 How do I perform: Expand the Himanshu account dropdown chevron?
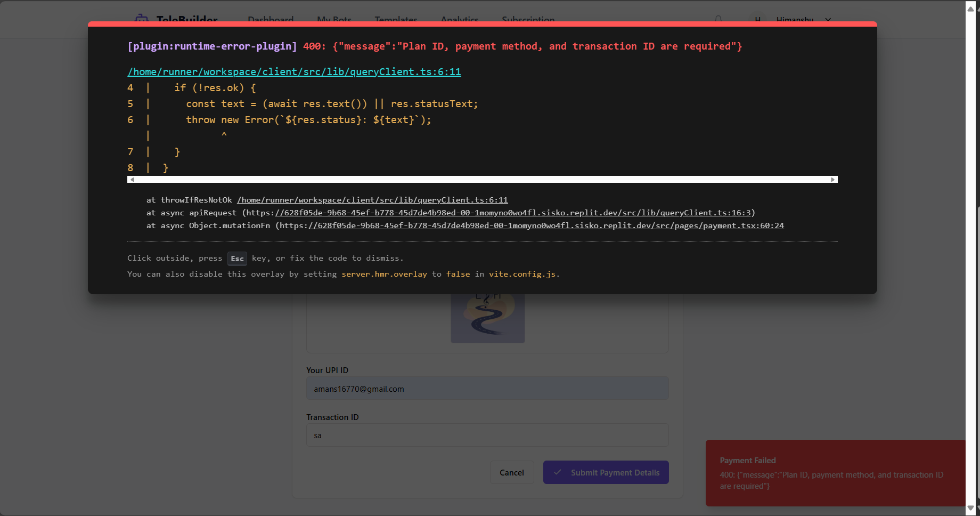[x=828, y=20]
